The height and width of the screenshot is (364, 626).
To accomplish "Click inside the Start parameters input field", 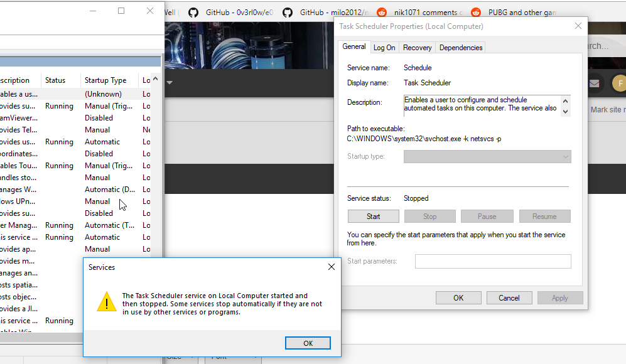I will (x=493, y=261).
